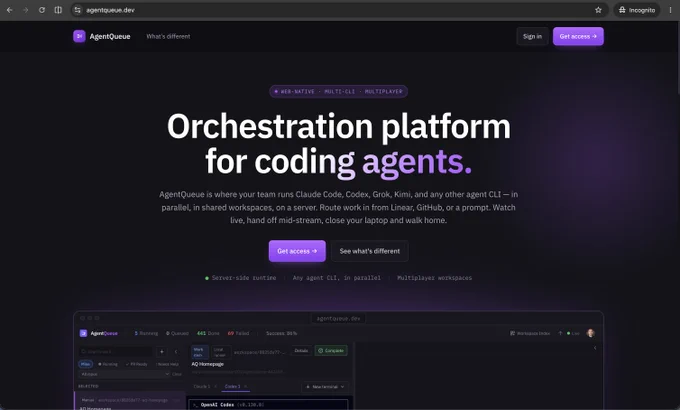This screenshot has width=680, height=410.
Task: Open the What's different nav link
Action: click(168, 36)
